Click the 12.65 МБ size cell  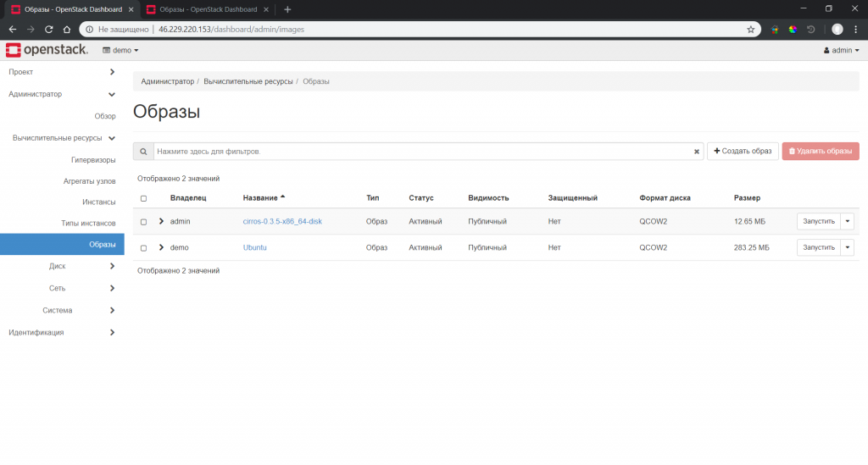pyautogui.click(x=749, y=221)
